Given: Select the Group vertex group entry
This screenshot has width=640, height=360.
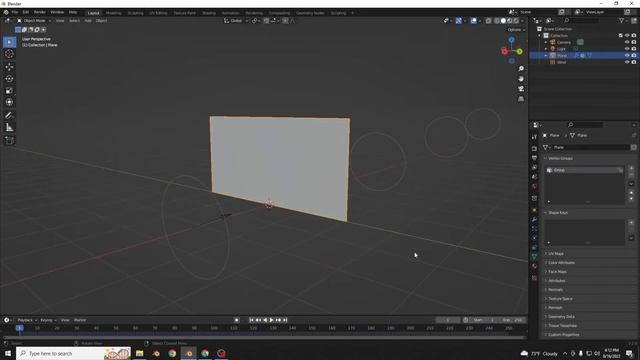Looking at the screenshot, I should [585, 170].
